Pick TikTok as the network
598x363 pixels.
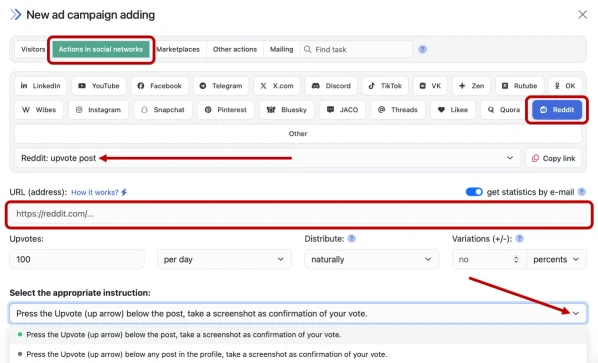coord(385,86)
